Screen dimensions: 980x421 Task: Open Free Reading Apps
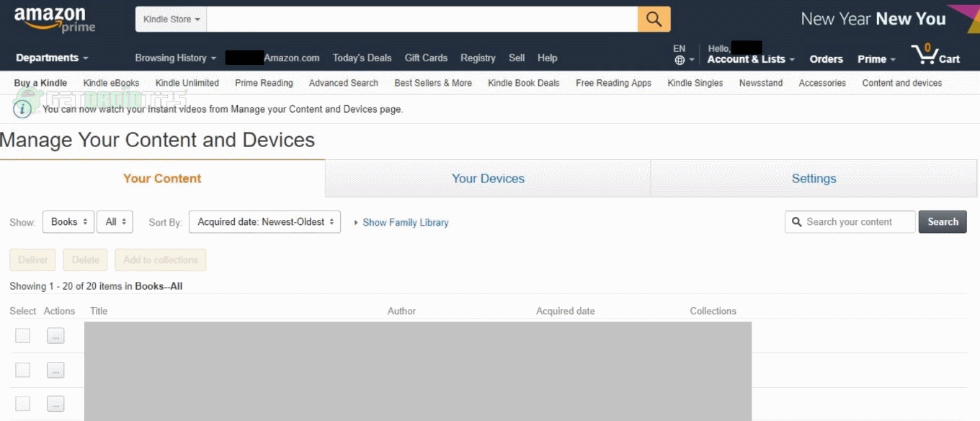click(x=613, y=83)
